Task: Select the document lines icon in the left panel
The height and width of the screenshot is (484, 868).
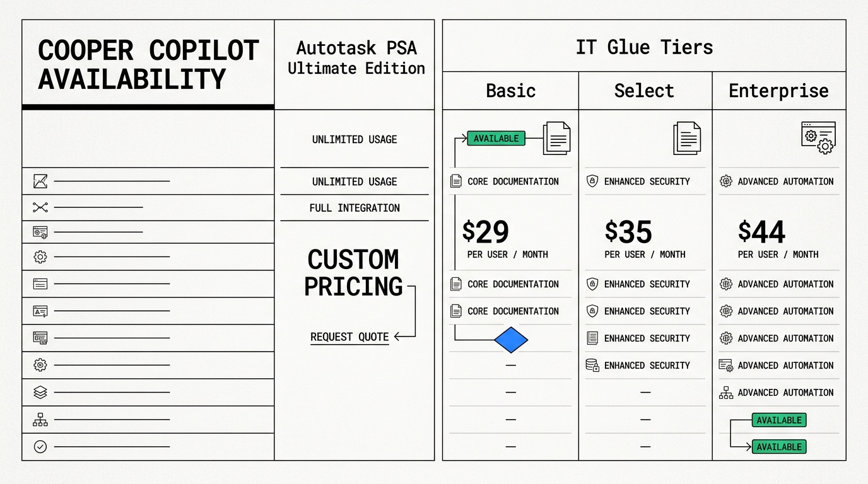Action: (40, 284)
